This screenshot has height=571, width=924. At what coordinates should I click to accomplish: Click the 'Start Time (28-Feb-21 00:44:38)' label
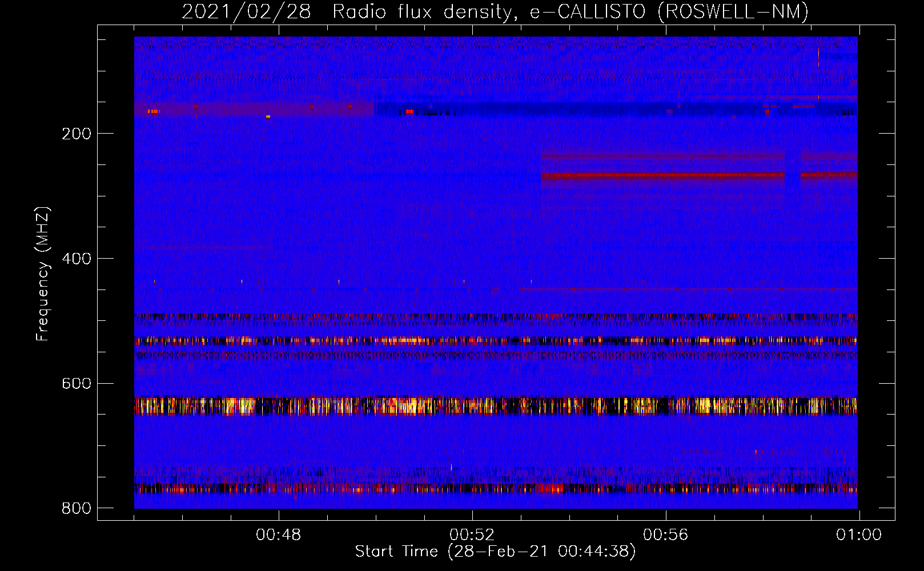click(x=495, y=552)
